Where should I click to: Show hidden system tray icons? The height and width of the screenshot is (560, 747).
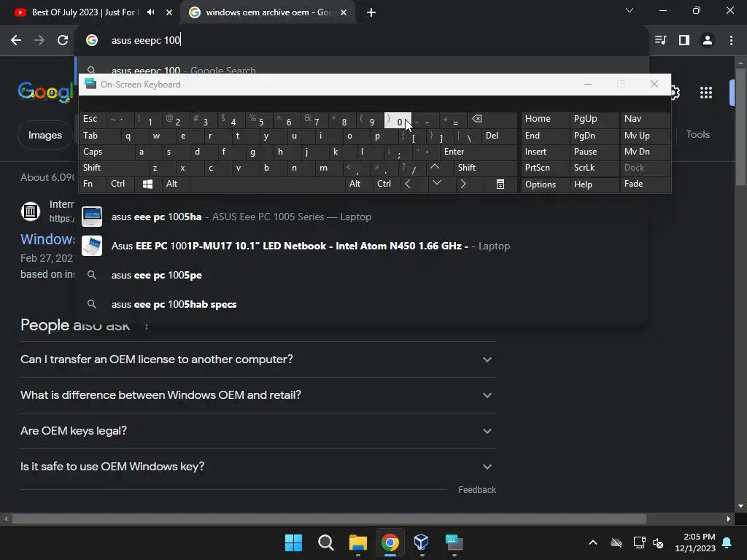coord(593,542)
